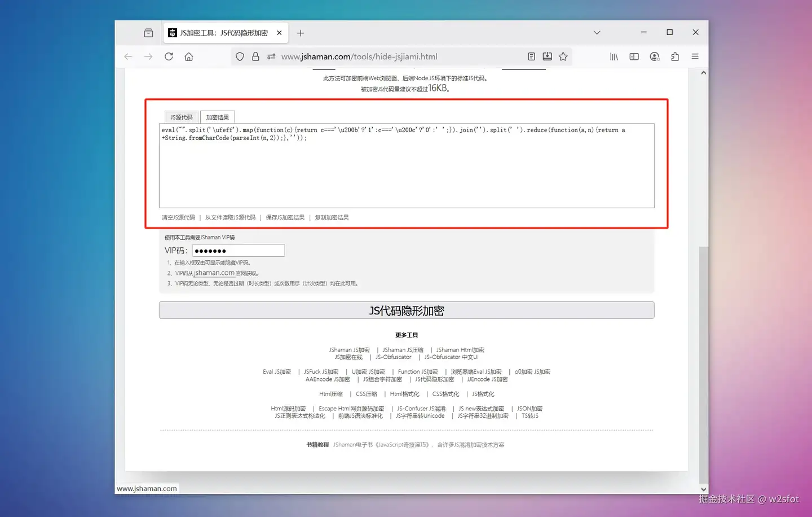The height and width of the screenshot is (517, 812).
Task: Click 清空JS源代码 link
Action: point(178,217)
